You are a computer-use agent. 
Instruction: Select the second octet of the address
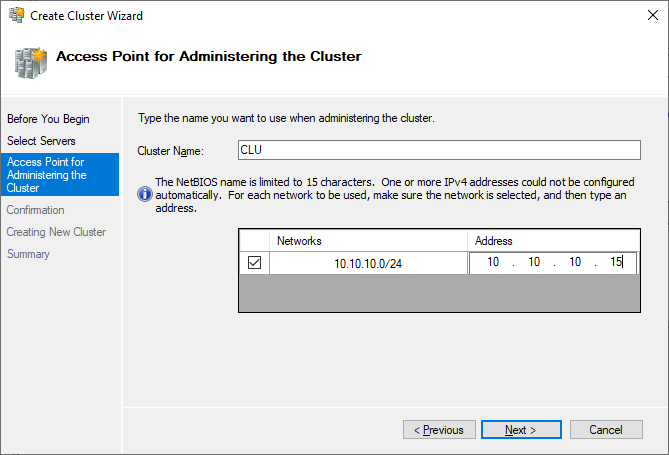pos(534,262)
